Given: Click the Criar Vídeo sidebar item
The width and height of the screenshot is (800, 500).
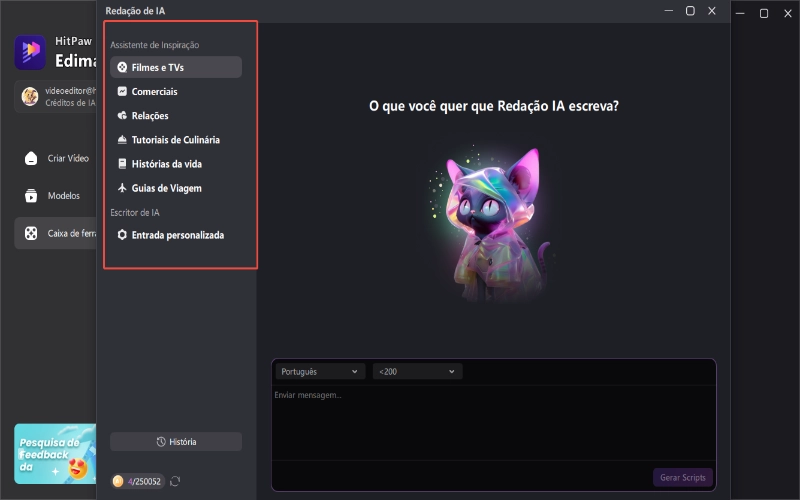Looking at the screenshot, I should 56,158.
